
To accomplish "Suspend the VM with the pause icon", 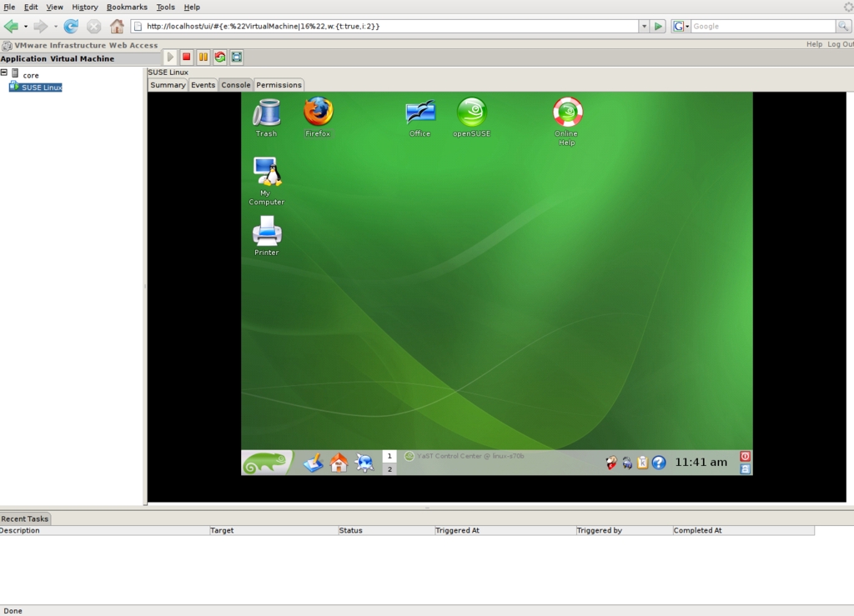I will [x=203, y=58].
